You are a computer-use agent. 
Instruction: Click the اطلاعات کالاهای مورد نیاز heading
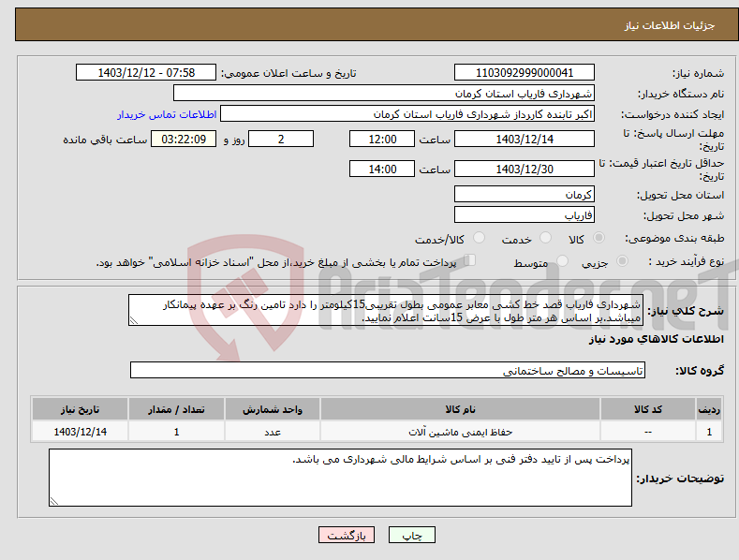pos(656,339)
